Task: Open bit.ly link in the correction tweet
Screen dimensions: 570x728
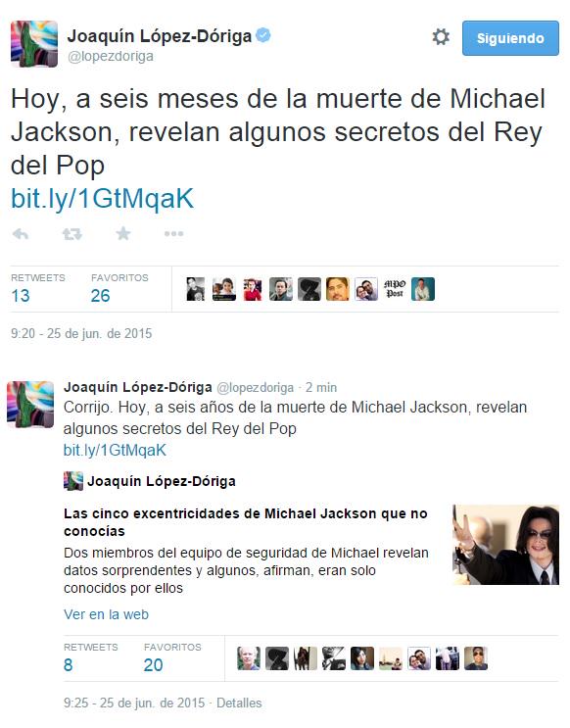Action: [115, 450]
